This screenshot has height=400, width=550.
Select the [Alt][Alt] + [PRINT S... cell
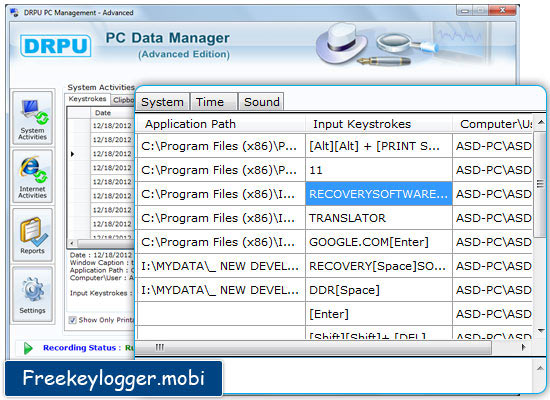tap(379, 146)
